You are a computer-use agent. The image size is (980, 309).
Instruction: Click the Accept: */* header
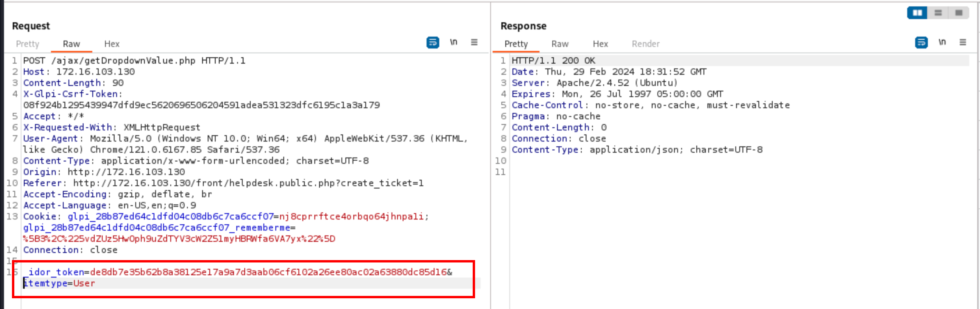point(53,116)
